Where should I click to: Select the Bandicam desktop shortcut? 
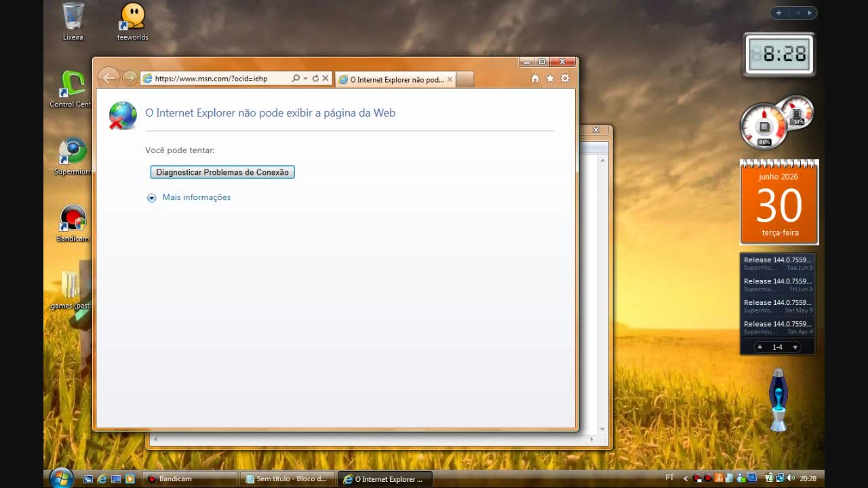73,224
